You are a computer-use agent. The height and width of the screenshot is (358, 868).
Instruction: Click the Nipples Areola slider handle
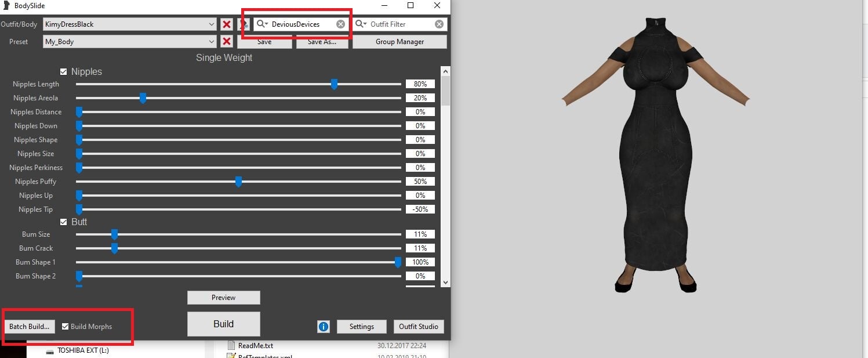(143, 99)
